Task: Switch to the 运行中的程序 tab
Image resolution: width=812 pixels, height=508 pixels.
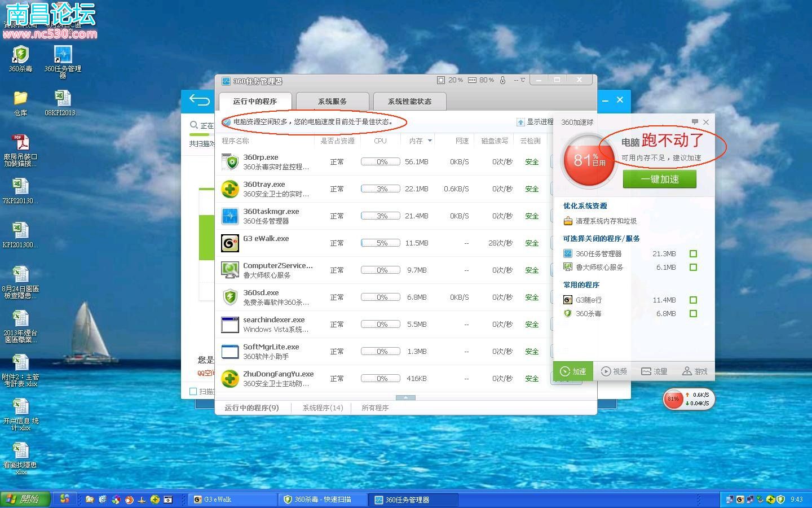Action: (x=255, y=102)
